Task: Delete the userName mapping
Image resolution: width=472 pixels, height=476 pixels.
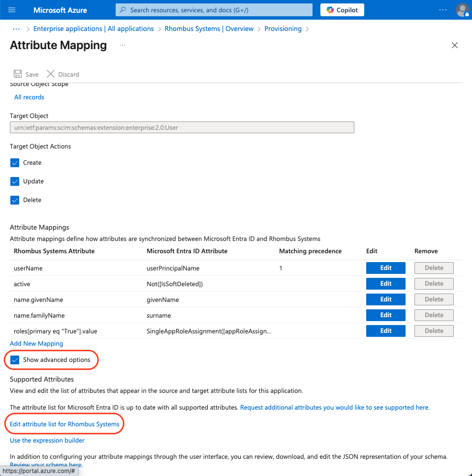Action: tap(434, 268)
